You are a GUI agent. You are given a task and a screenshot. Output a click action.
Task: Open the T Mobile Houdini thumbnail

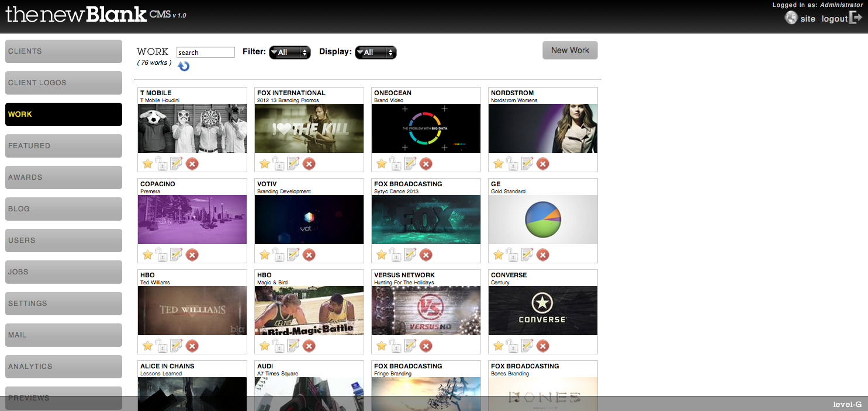(x=192, y=128)
